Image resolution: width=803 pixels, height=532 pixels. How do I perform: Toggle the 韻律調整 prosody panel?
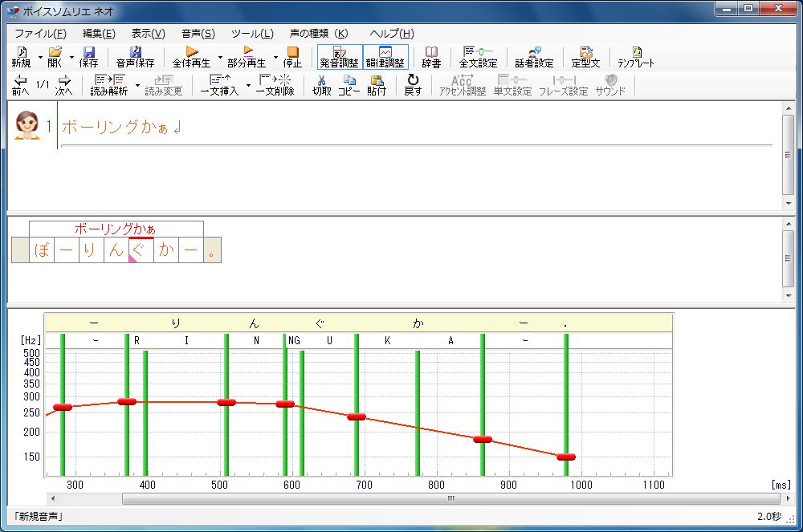(x=385, y=57)
